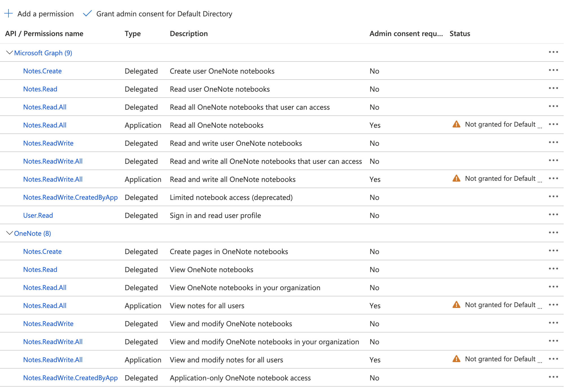The height and width of the screenshot is (392, 571).
Task: Click the Description column header
Action: pyautogui.click(x=189, y=34)
